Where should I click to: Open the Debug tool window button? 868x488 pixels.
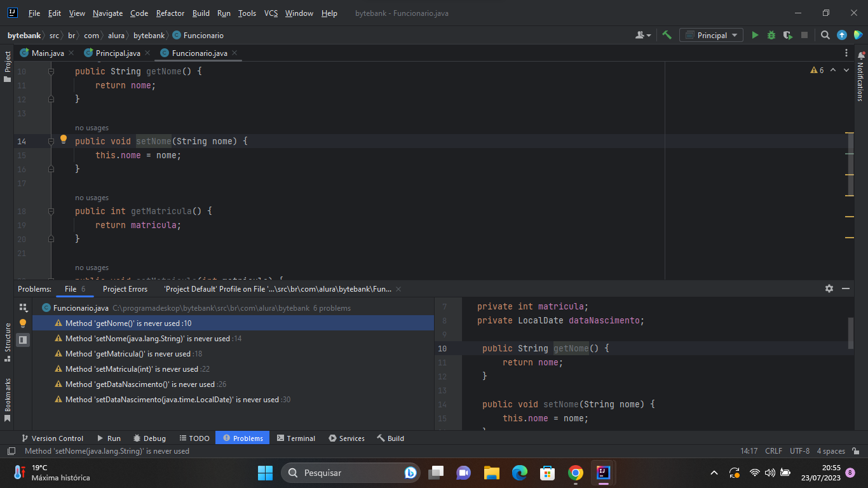[149, 438]
